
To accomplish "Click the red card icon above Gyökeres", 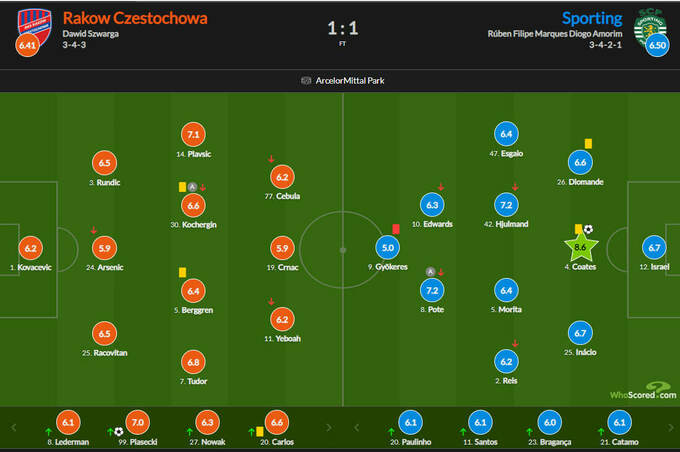I will click(x=396, y=229).
